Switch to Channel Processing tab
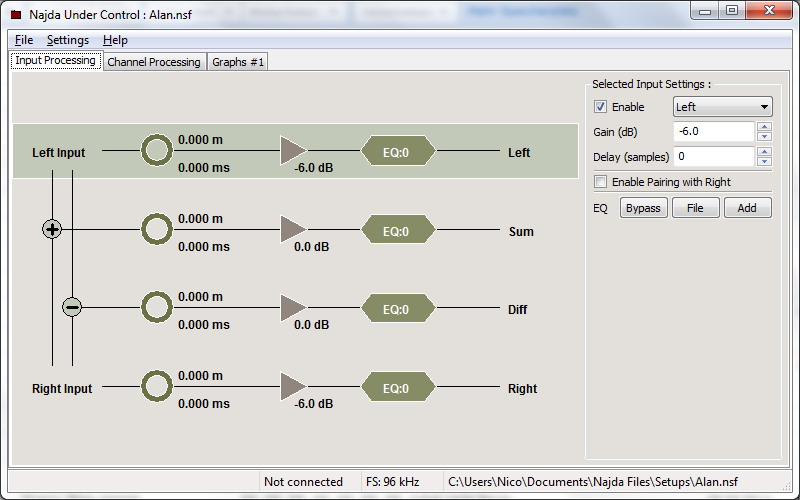Screen dimensions: 800x500 pyautogui.click(x=154, y=62)
